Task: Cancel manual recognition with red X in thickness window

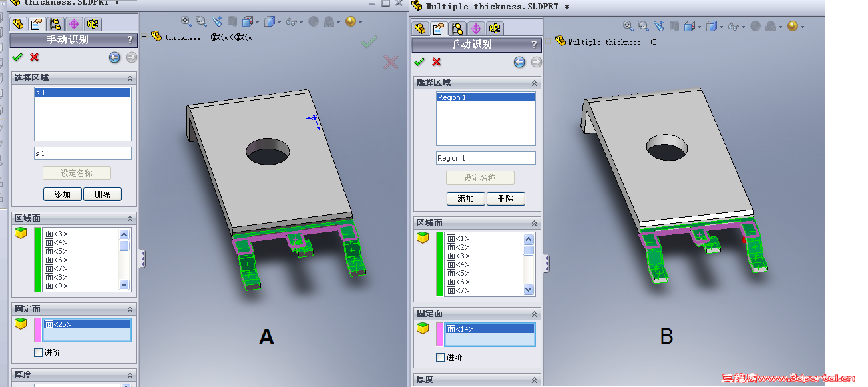Action: tap(35, 57)
